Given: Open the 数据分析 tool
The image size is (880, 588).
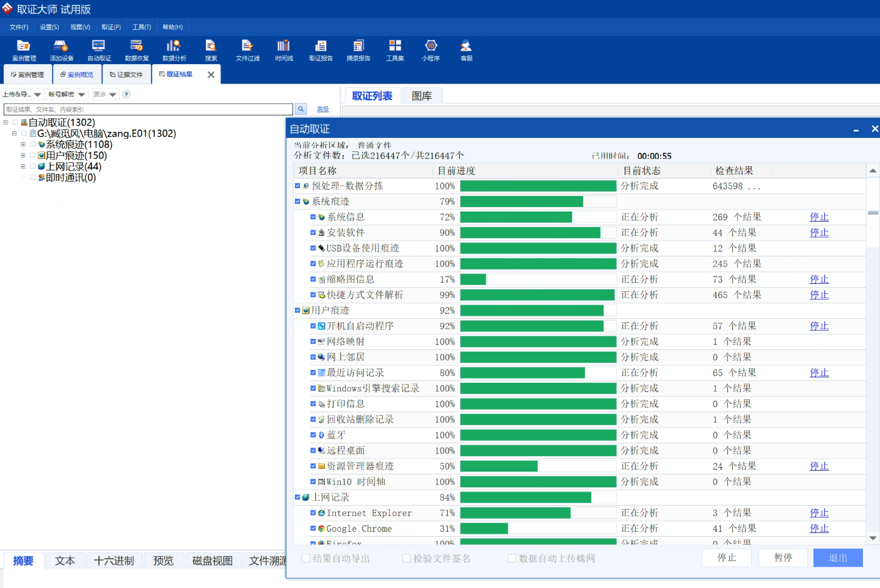Looking at the screenshot, I should (174, 50).
